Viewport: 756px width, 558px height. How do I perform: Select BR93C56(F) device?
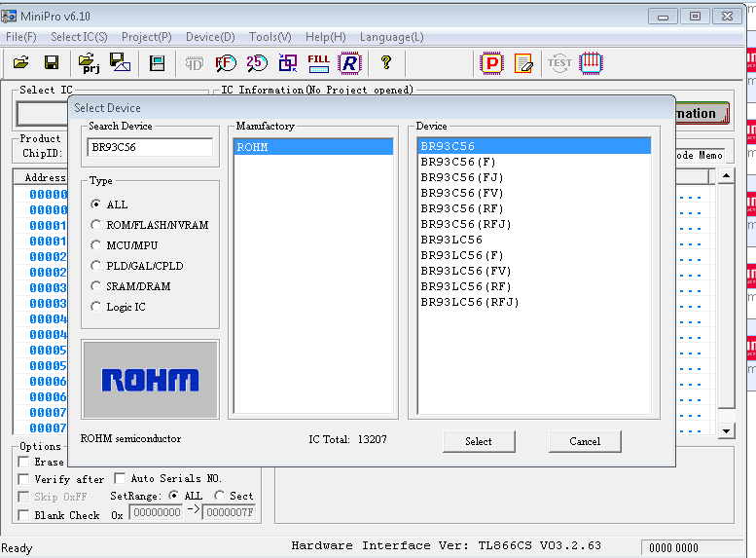tap(534, 162)
